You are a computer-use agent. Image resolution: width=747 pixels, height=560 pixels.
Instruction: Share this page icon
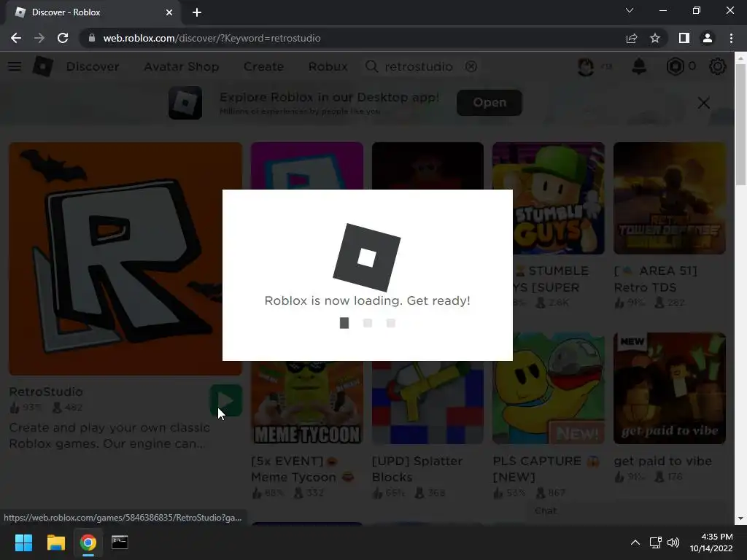tap(632, 38)
